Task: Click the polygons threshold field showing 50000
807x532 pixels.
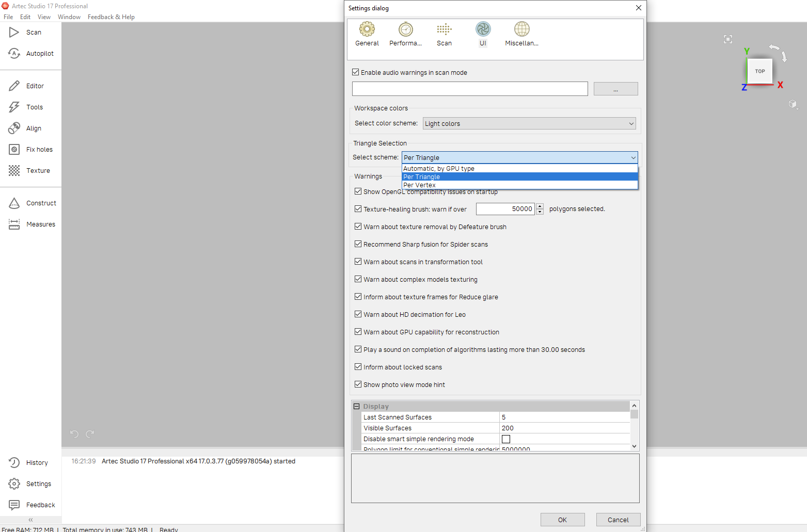Action: (x=505, y=209)
